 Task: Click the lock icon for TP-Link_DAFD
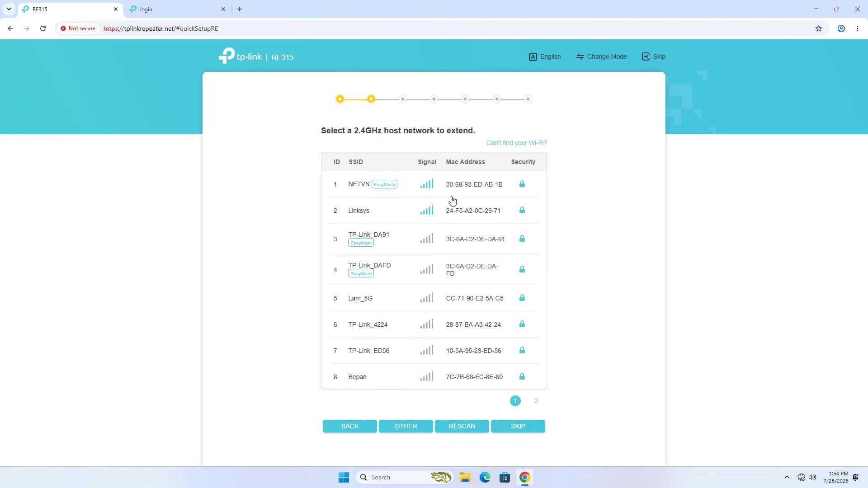522,269
